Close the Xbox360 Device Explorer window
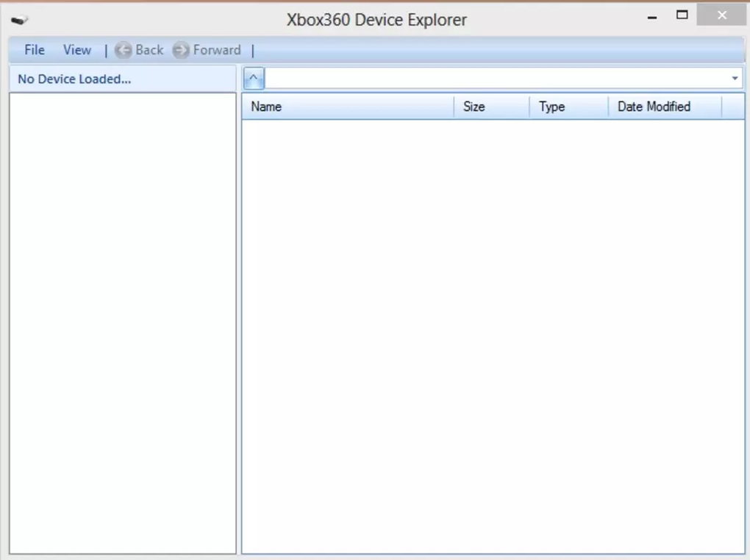The height and width of the screenshot is (560, 750). [x=721, y=15]
